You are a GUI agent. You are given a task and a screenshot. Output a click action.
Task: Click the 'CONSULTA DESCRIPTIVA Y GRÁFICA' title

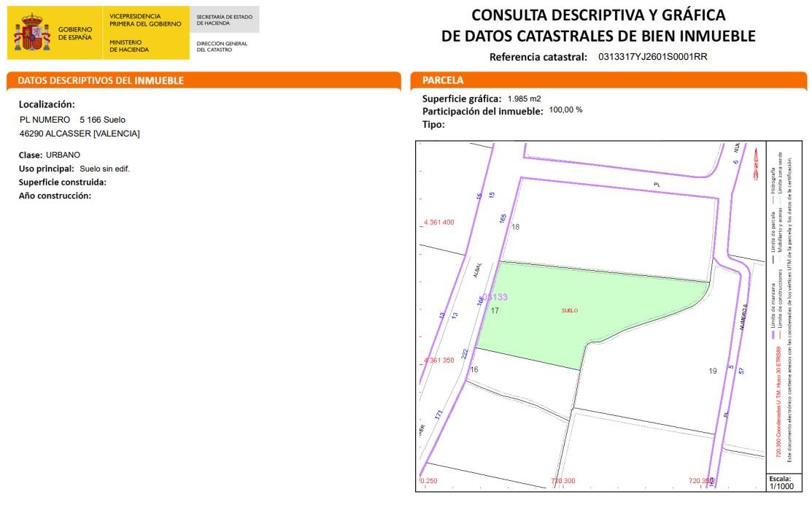[598, 15]
